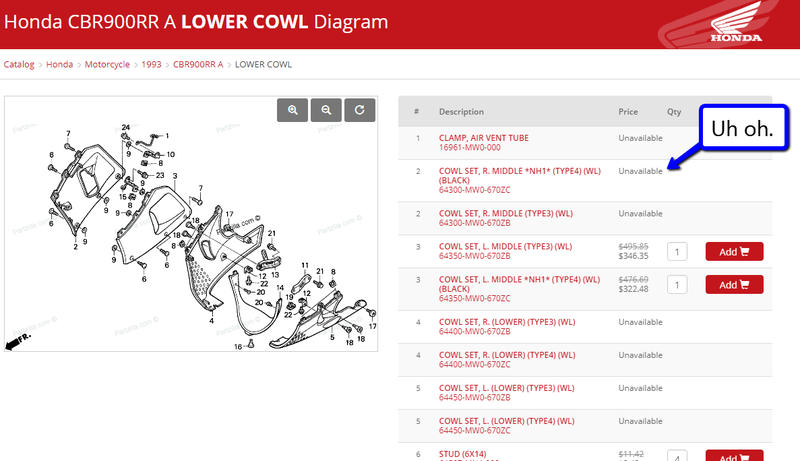
Task: Click part number 64300-MW0-670ZC
Action: click(x=474, y=190)
